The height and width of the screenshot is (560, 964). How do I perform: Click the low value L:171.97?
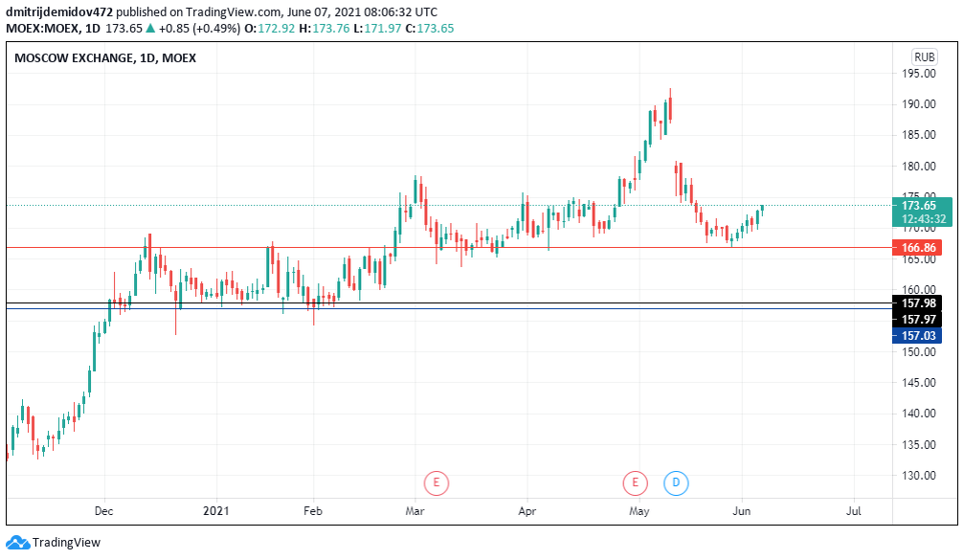tap(377, 29)
